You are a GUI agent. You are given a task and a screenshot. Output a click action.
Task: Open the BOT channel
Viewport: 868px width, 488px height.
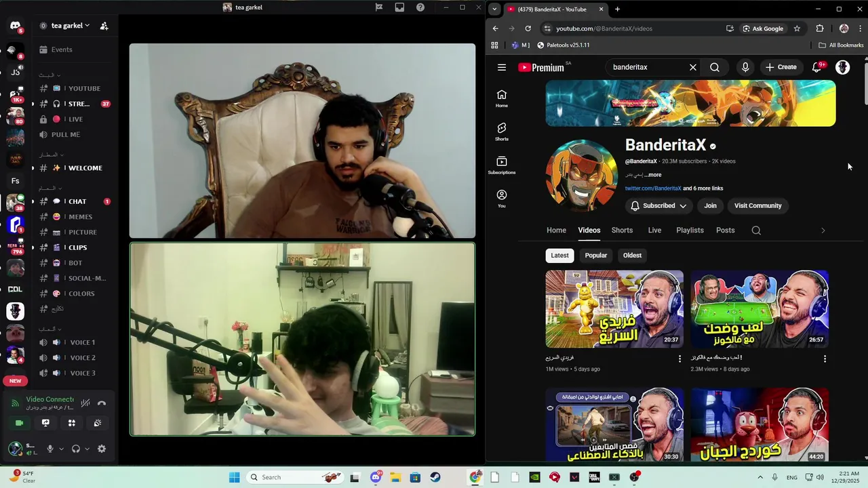coord(74,263)
